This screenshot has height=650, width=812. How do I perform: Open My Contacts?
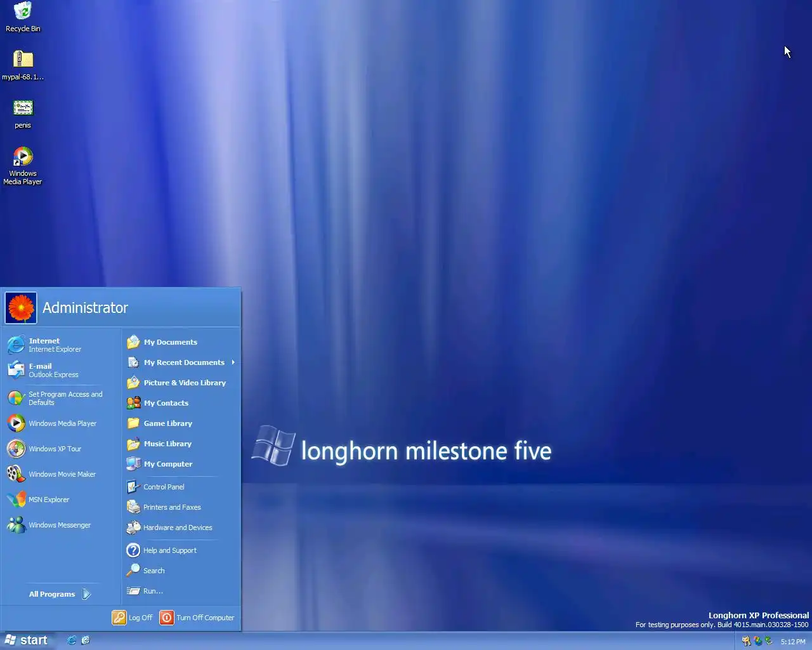pos(181,403)
